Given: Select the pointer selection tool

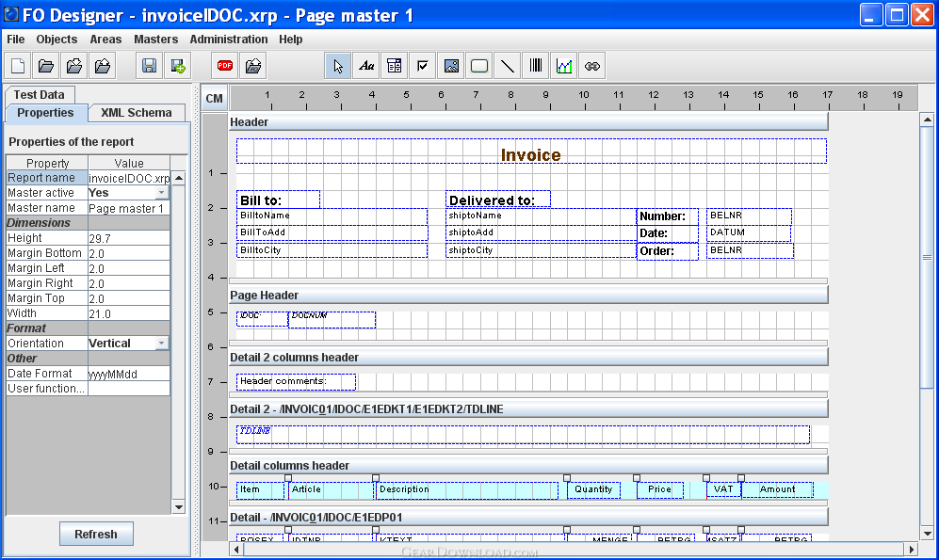Looking at the screenshot, I should 338,66.
